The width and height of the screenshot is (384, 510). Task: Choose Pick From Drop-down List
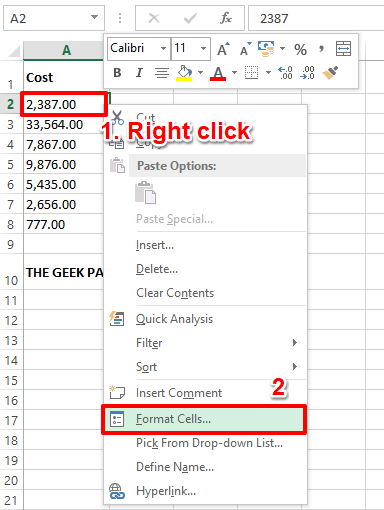coord(209,443)
